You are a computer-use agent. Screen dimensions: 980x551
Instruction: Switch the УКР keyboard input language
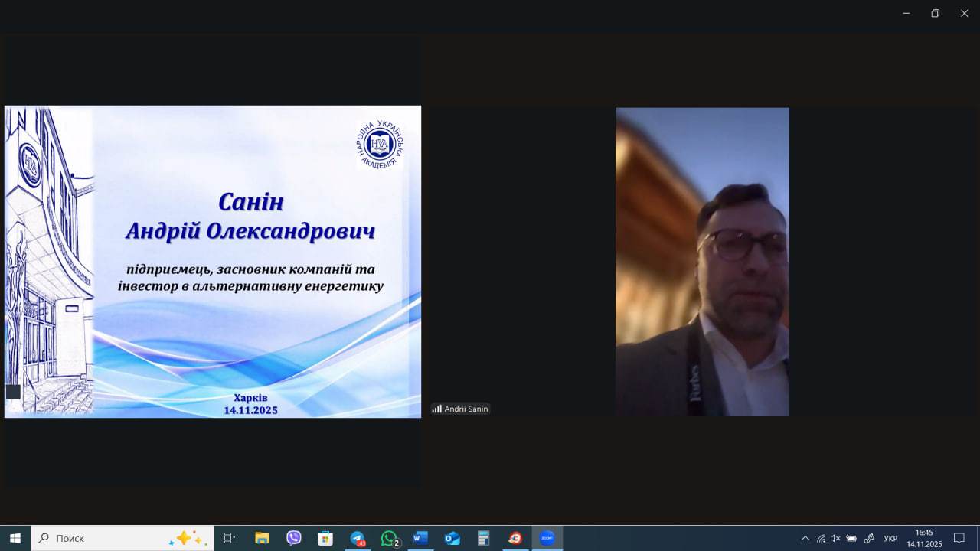coord(890,538)
